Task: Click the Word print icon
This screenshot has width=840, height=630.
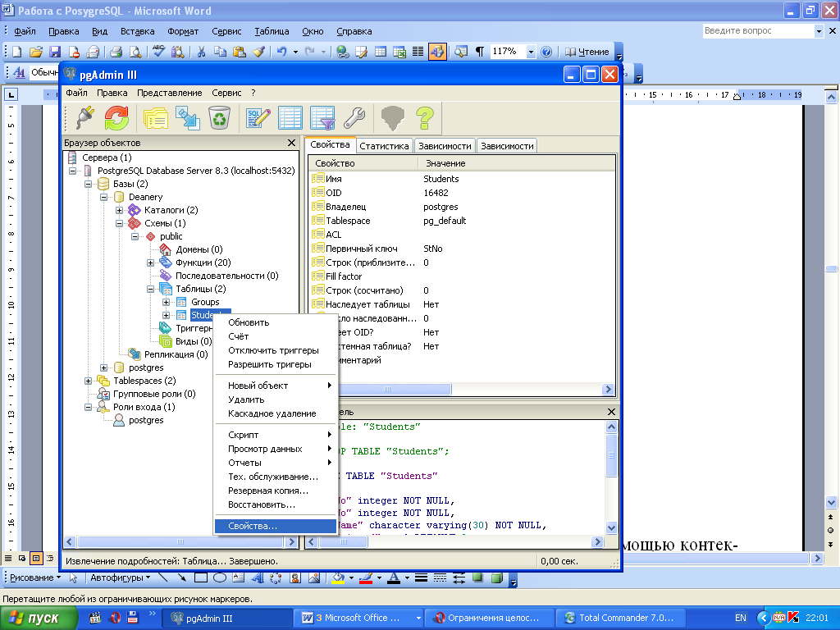Action: click(116, 52)
